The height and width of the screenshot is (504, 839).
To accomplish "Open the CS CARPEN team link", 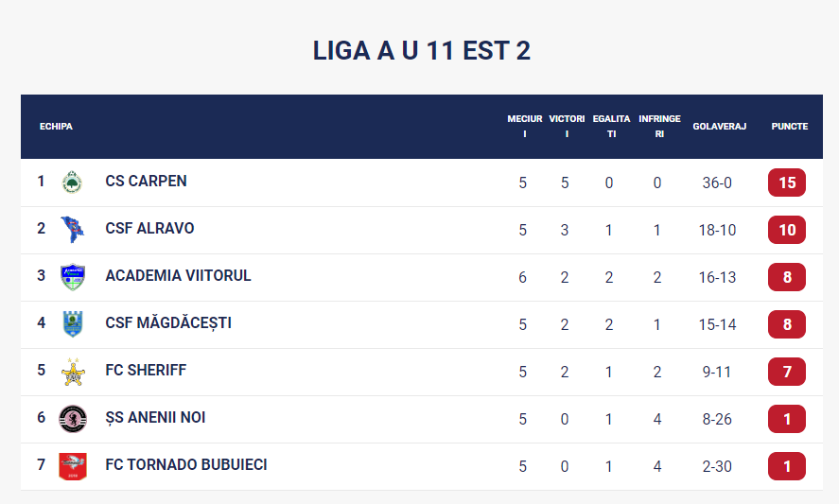I will [146, 182].
